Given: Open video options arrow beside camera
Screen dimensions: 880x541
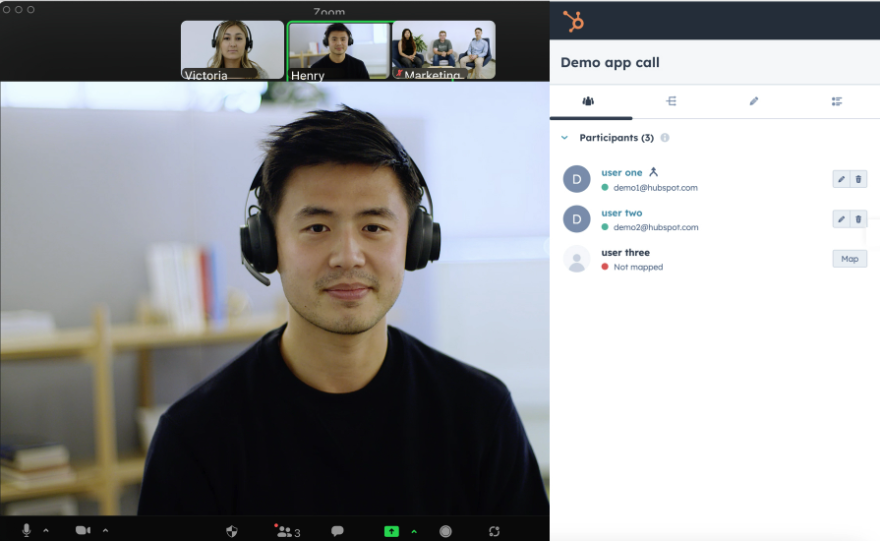Looking at the screenshot, I should (106, 530).
